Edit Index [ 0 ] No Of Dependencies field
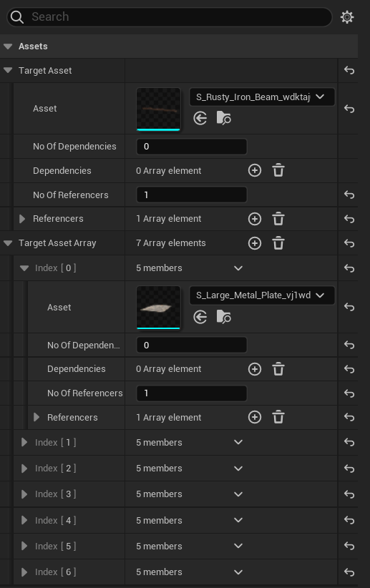This screenshot has height=588, width=370. pyautogui.click(x=192, y=345)
